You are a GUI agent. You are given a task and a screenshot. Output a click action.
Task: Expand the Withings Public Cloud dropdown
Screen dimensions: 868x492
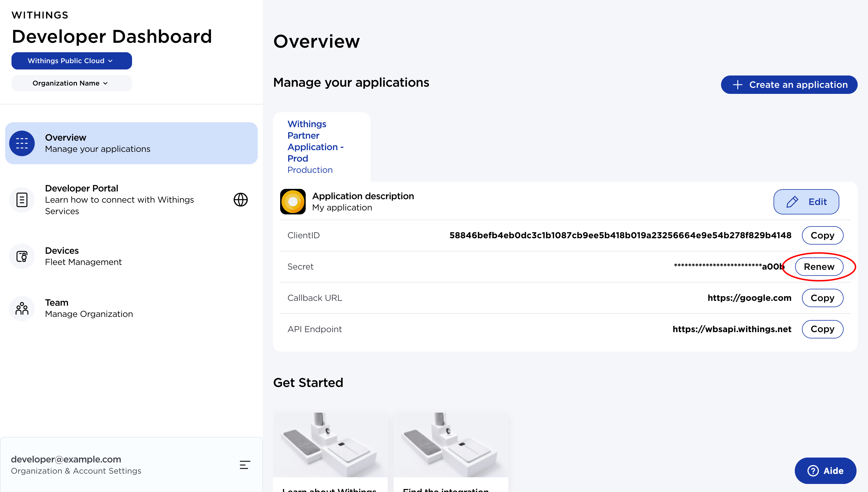tap(72, 61)
